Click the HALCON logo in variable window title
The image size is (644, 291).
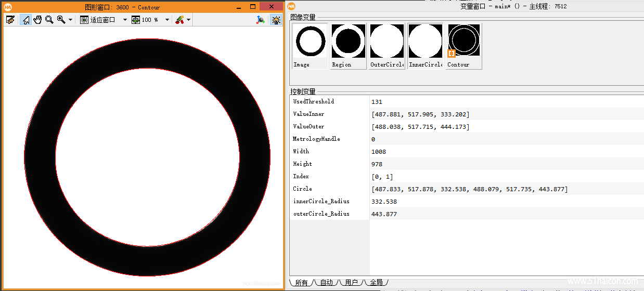291,6
